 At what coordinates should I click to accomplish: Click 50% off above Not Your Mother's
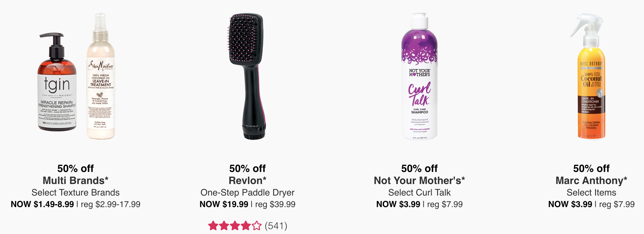point(419,168)
